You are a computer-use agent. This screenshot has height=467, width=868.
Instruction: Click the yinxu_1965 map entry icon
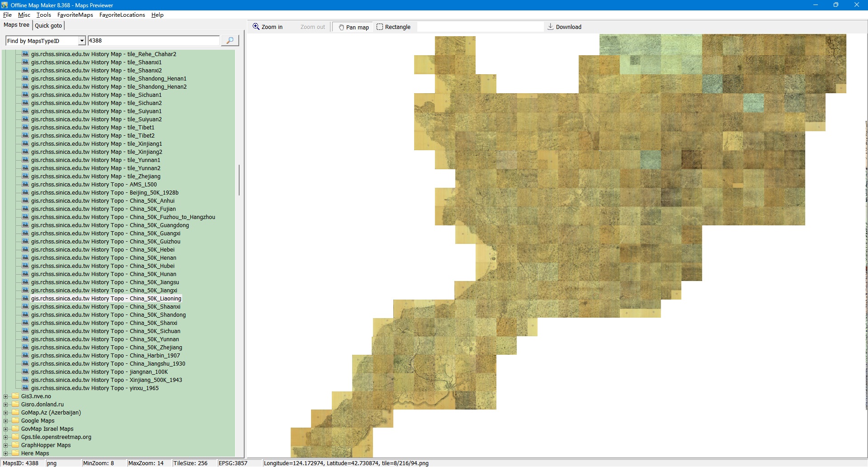click(x=25, y=388)
